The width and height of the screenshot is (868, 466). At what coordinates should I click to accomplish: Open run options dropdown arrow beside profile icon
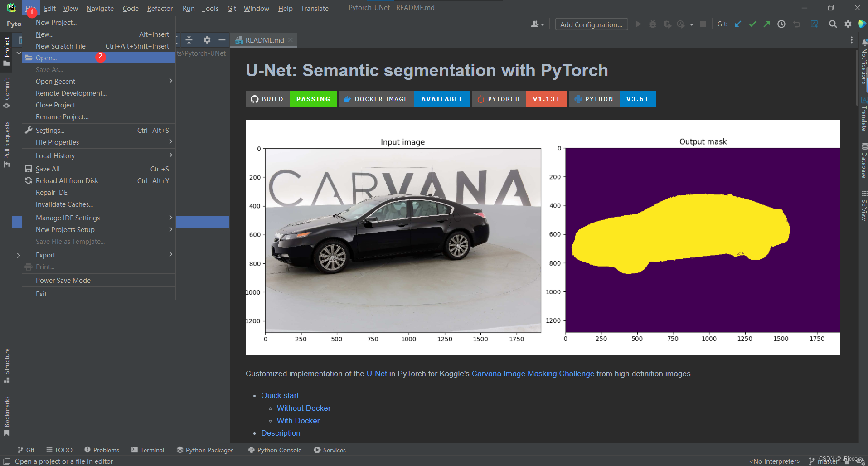point(691,24)
